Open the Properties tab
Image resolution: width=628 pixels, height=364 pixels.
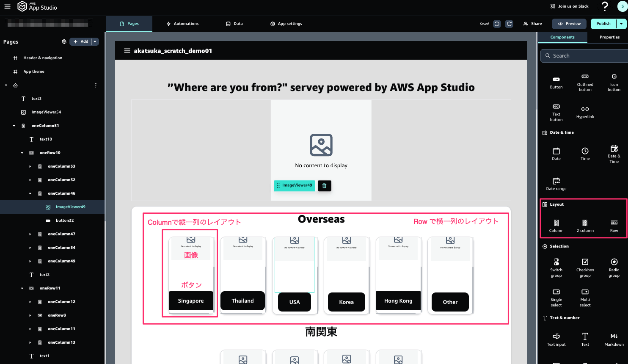tap(609, 37)
